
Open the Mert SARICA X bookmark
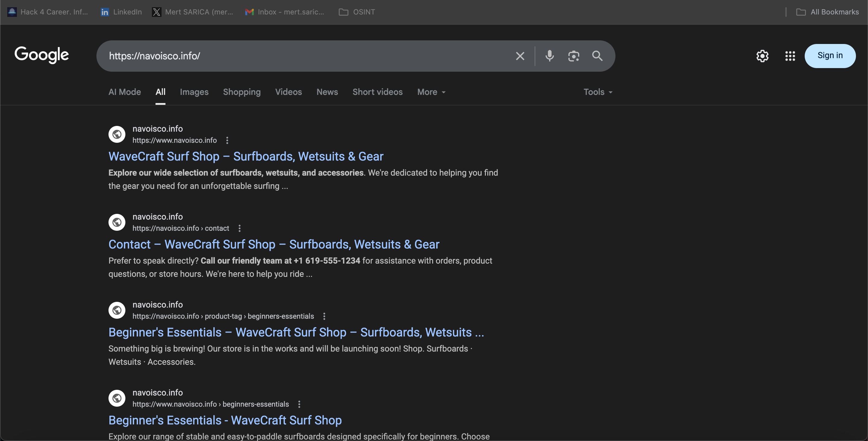pyautogui.click(x=192, y=12)
